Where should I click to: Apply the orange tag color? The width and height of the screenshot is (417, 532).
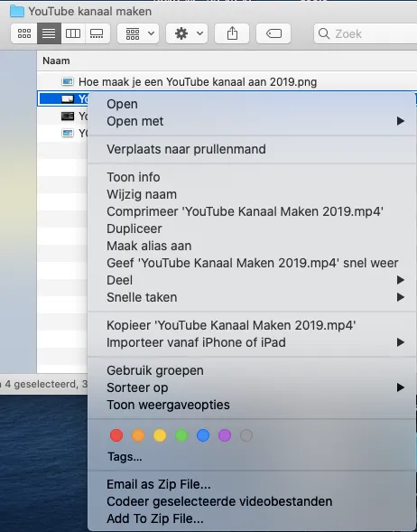pyautogui.click(x=138, y=435)
